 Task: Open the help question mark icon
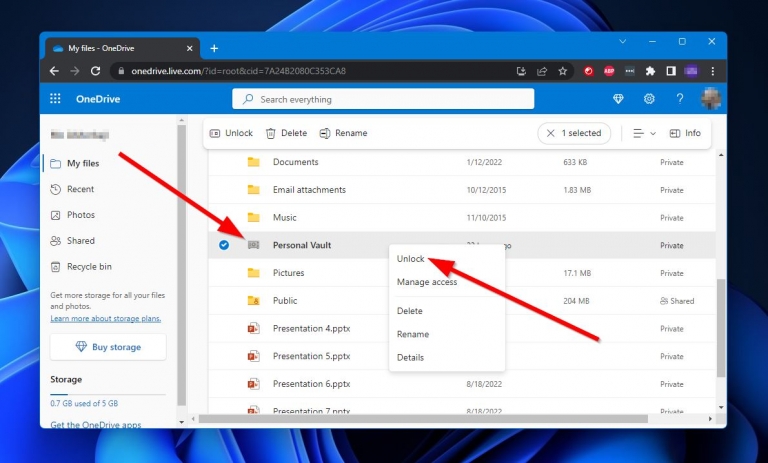point(680,99)
